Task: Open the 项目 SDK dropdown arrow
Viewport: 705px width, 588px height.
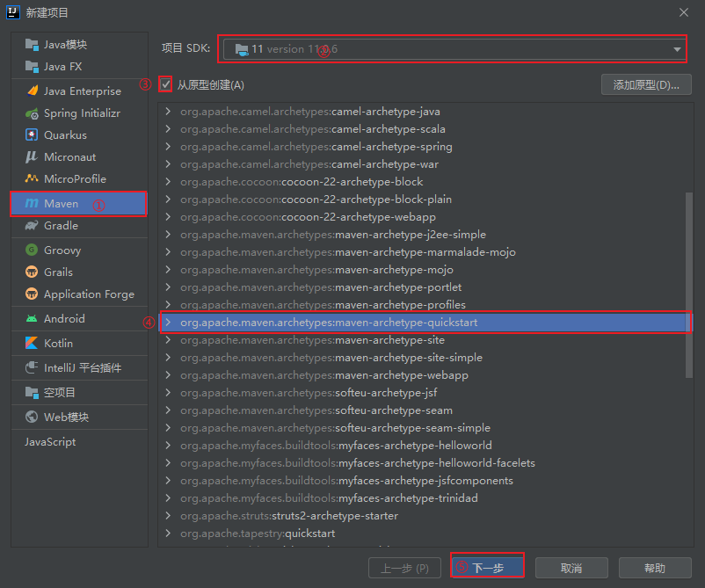Action: coord(677,49)
